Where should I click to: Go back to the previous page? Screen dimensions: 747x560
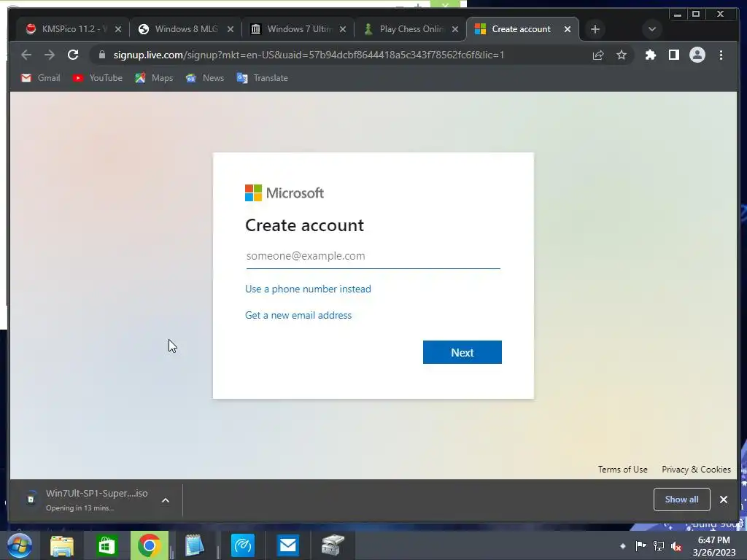[26, 55]
